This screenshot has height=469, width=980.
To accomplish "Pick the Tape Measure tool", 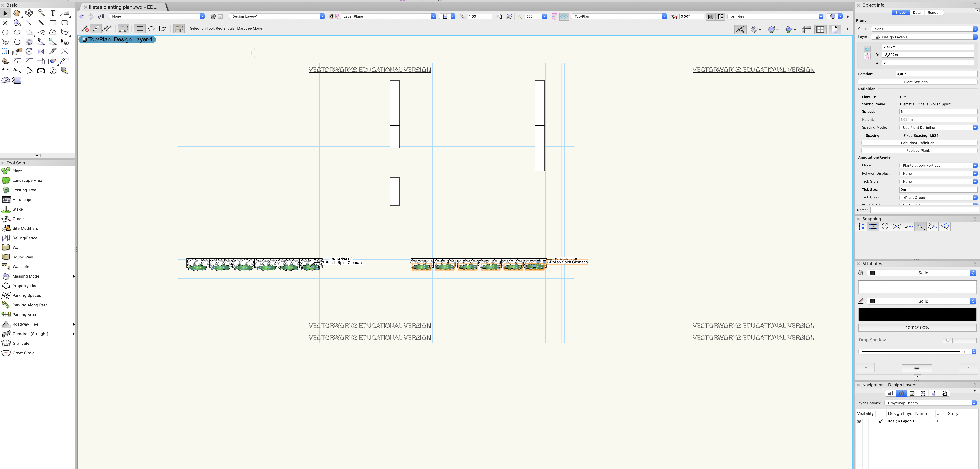I will 65,70.
